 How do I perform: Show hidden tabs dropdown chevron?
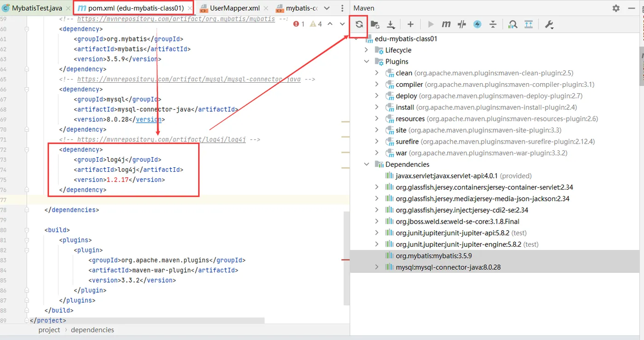coord(327,8)
